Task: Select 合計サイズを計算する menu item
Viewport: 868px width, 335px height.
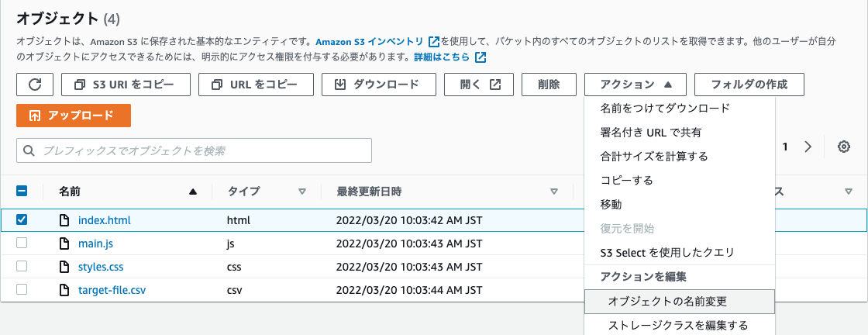Action: click(x=679, y=156)
